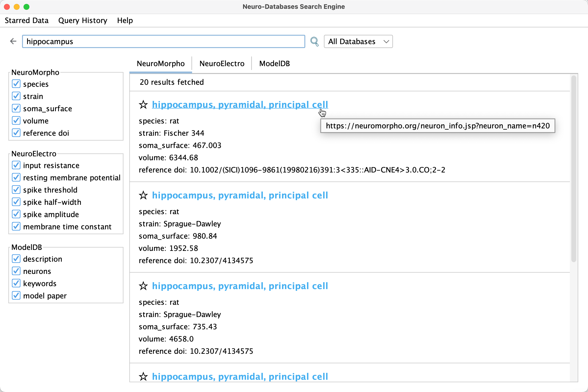Click the yellow minimize window button

[17, 7]
